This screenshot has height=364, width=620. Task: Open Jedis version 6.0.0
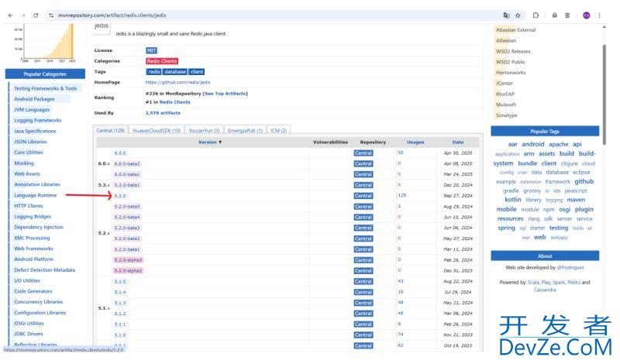click(x=120, y=153)
